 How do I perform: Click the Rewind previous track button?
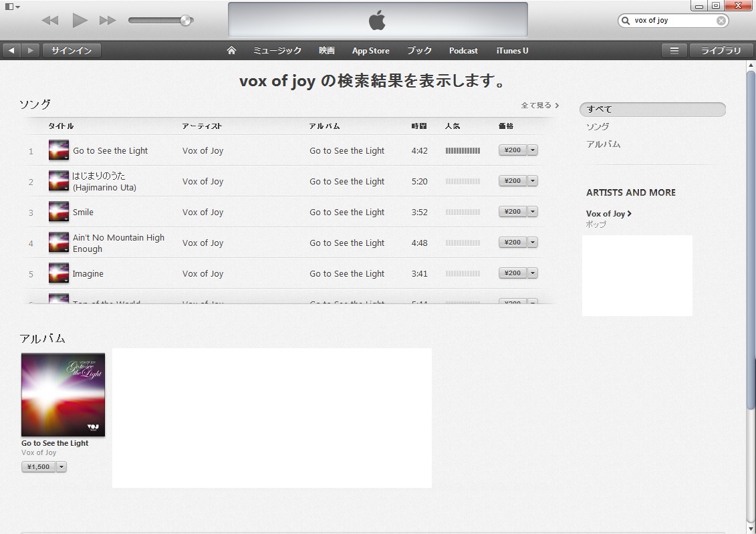point(50,21)
